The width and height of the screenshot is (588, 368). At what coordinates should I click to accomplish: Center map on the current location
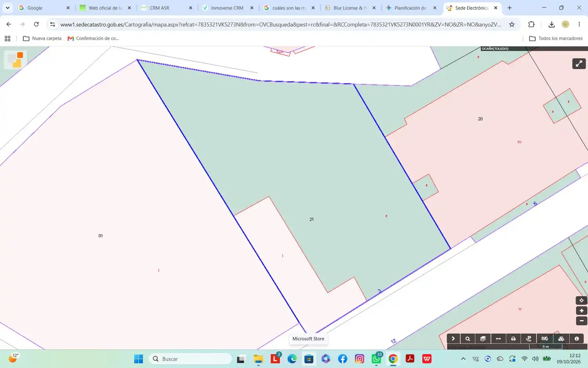(x=581, y=301)
